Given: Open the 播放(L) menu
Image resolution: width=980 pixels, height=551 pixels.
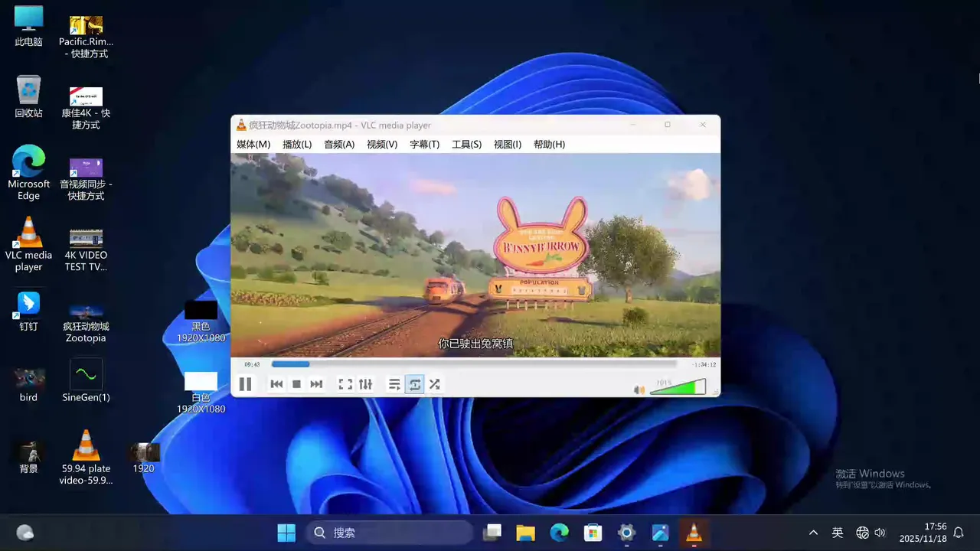Looking at the screenshot, I should click(297, 144).
